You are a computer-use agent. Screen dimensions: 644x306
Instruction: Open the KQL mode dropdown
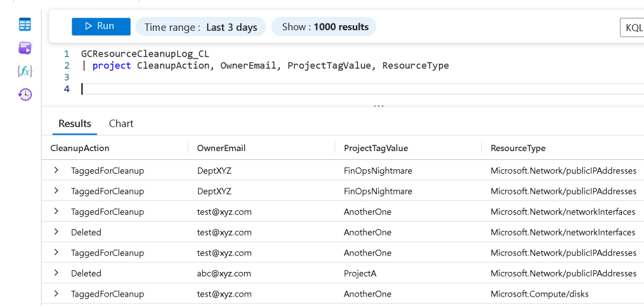pos(631,28)
